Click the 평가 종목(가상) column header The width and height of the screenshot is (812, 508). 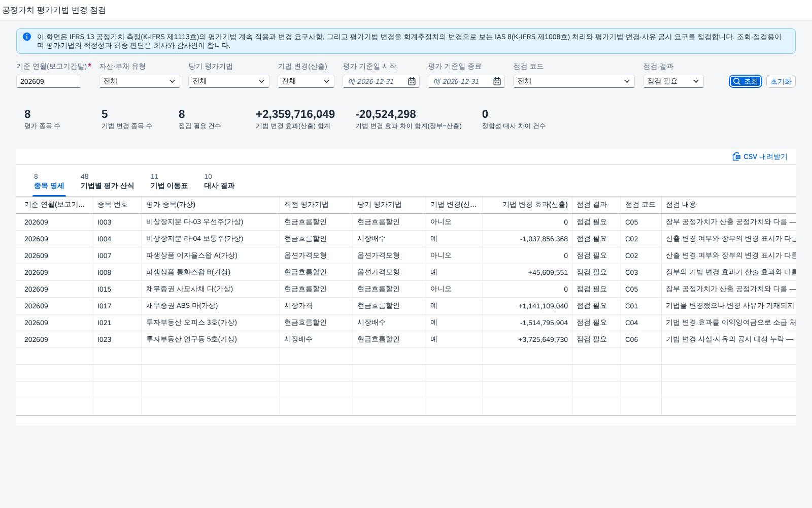tap(211, 205)
